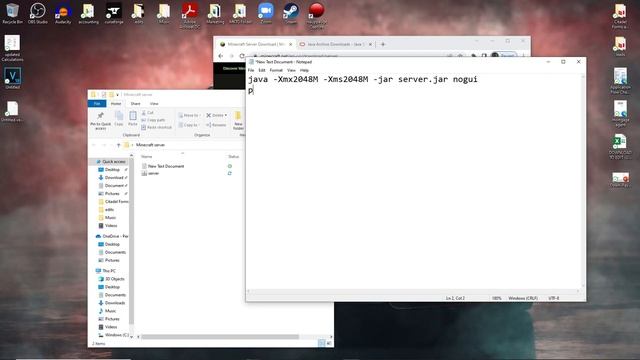Open Notepad's View menu

point(291,70)
